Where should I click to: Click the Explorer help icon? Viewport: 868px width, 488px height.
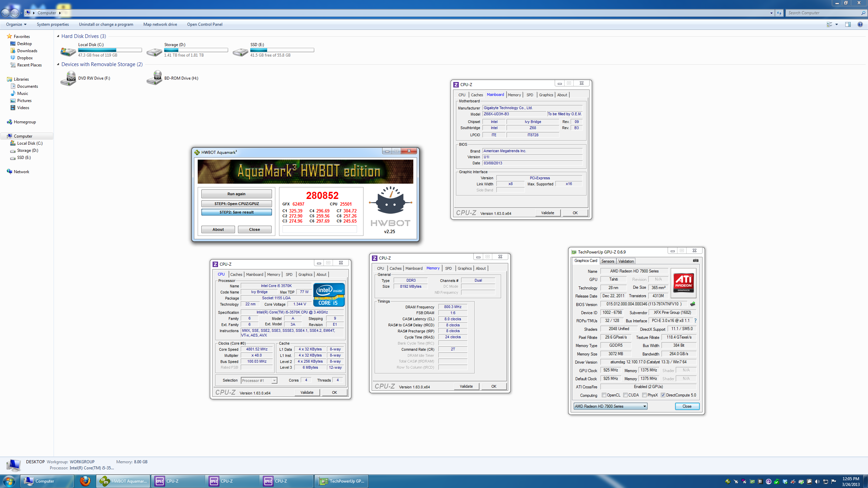(860, 24)
